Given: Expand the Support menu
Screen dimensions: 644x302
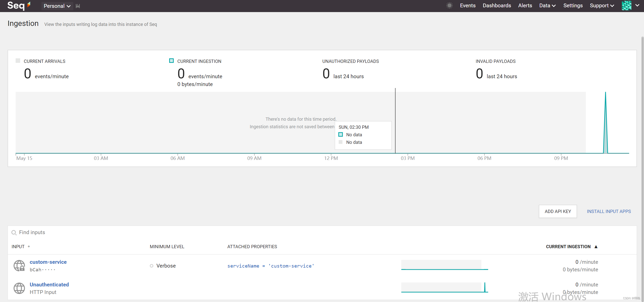Looking at the screenshot, I should click(x=602, y=6).
